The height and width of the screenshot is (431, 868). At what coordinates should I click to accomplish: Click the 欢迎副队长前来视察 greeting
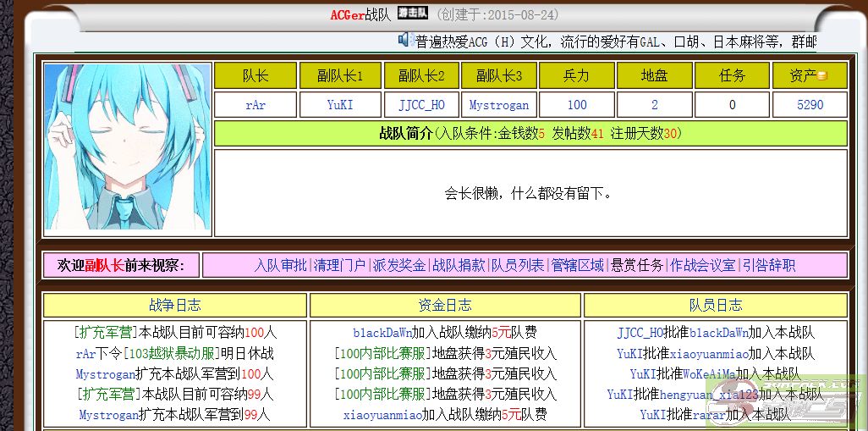coord(121,265)
